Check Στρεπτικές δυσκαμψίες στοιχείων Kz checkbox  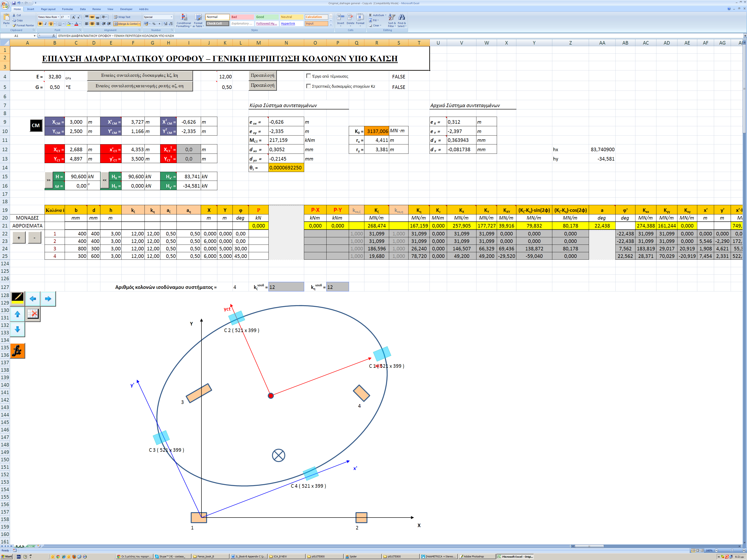[x=308, y=86]
